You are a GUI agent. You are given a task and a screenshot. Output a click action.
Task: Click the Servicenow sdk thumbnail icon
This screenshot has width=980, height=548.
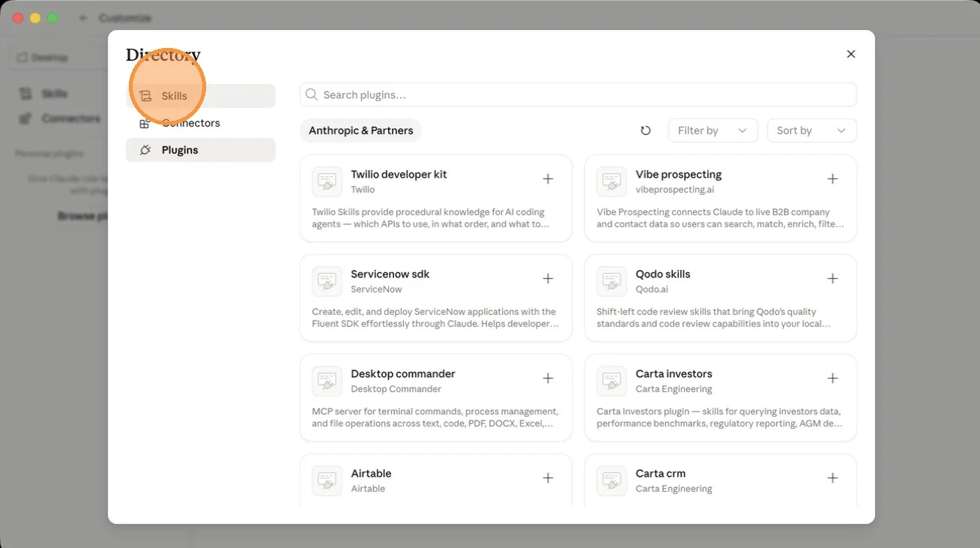click(327, 281)
